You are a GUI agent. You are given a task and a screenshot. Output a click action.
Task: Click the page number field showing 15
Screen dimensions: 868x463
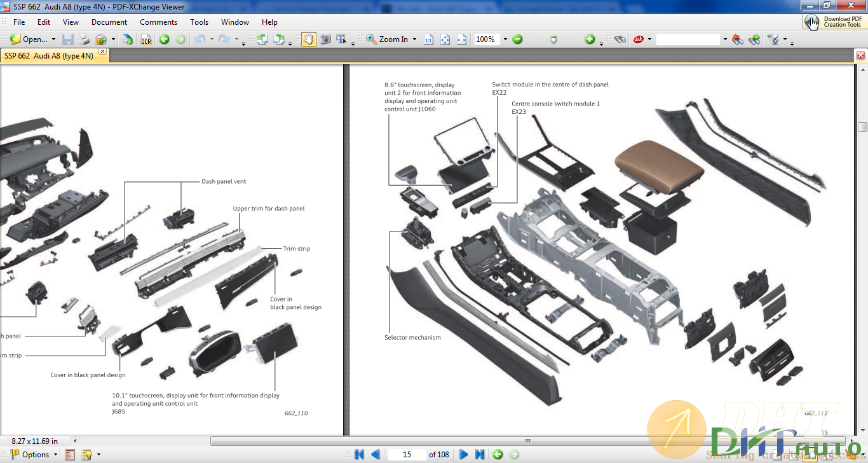(407, 454)
